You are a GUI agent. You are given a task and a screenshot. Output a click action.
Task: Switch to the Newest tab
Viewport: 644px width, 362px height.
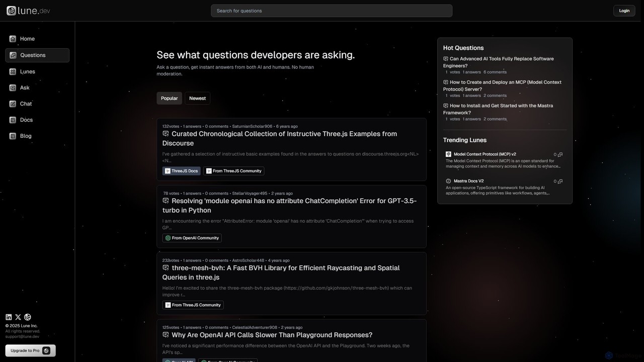pos(197,98)
